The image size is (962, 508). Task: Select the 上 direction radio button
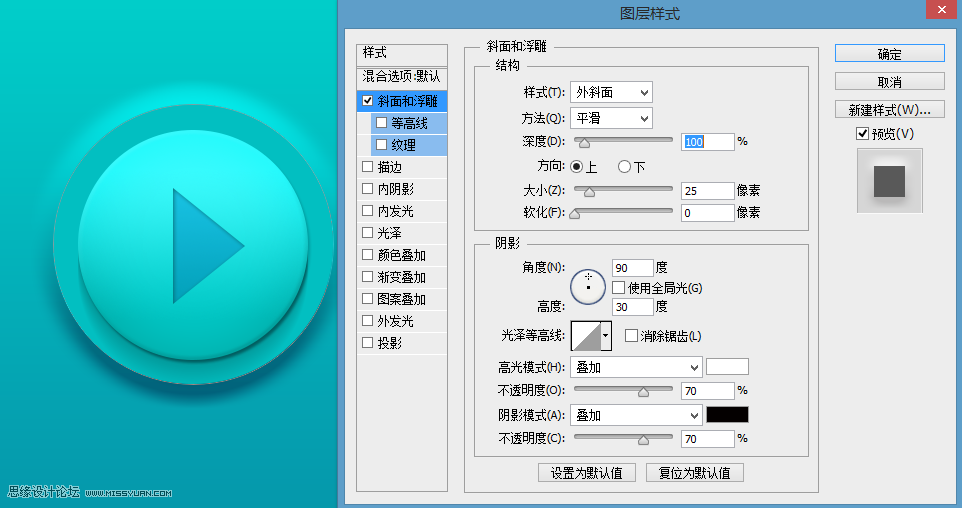click(577, 166)
